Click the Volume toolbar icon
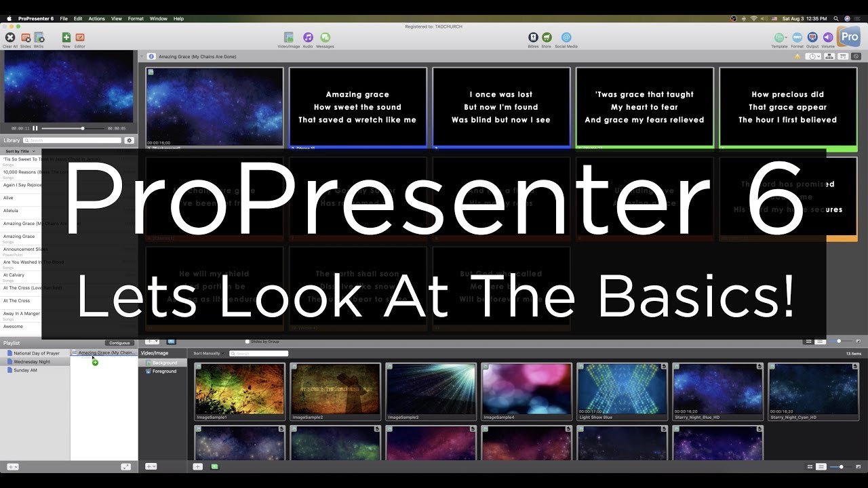 point(828,37)
